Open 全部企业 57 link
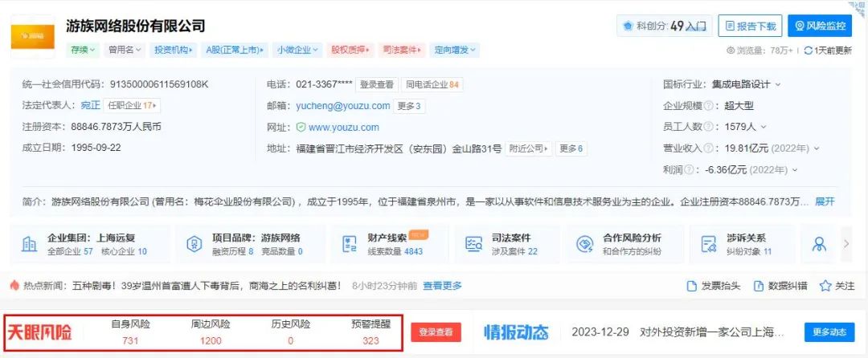 [x=70, y=251]
